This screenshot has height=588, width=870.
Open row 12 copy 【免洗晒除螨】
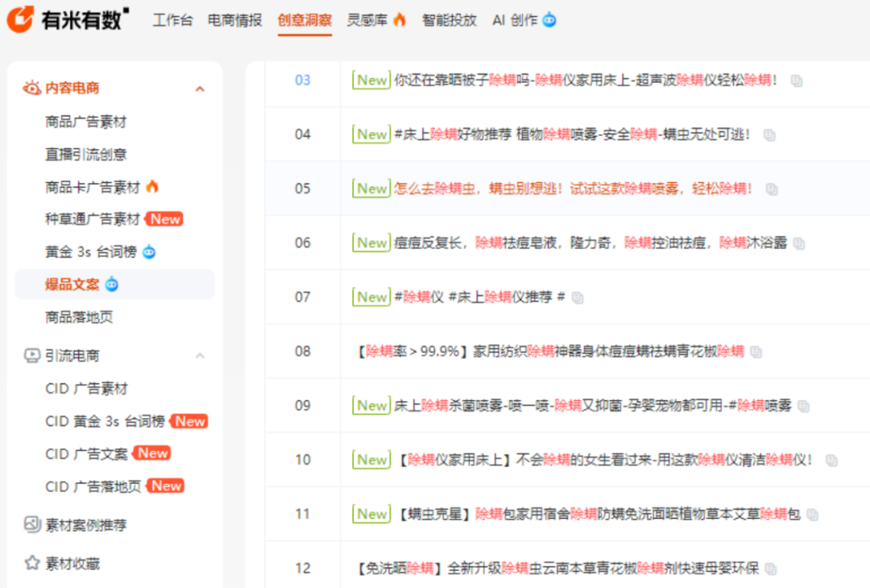tap(557, 568)
